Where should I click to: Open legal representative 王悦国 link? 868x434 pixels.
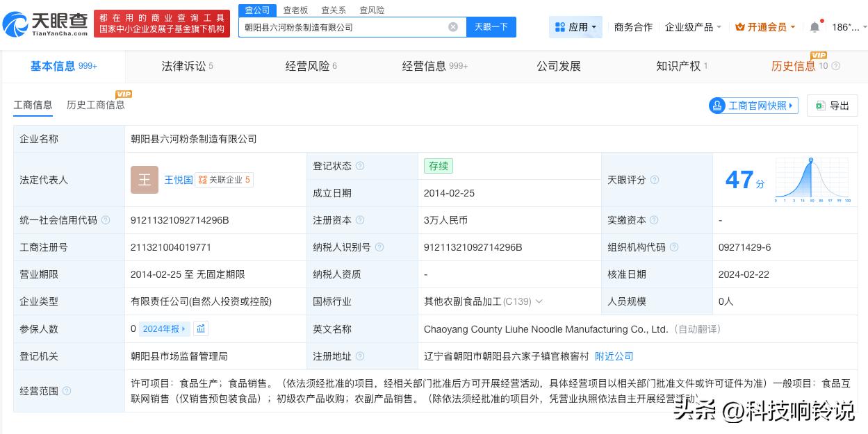click(x=179, y=180)
